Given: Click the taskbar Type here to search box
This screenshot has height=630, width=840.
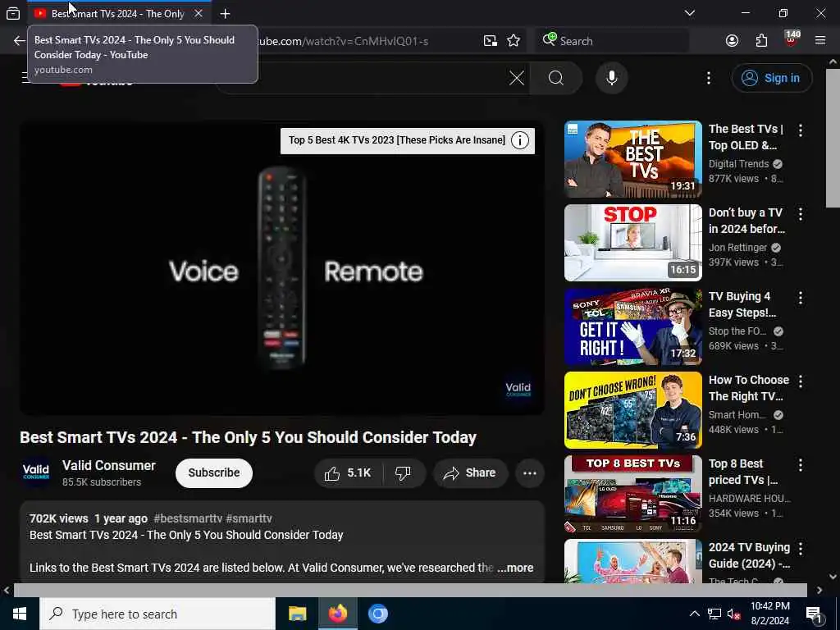Looking at the screenshot, I should (x=157, y=614).
